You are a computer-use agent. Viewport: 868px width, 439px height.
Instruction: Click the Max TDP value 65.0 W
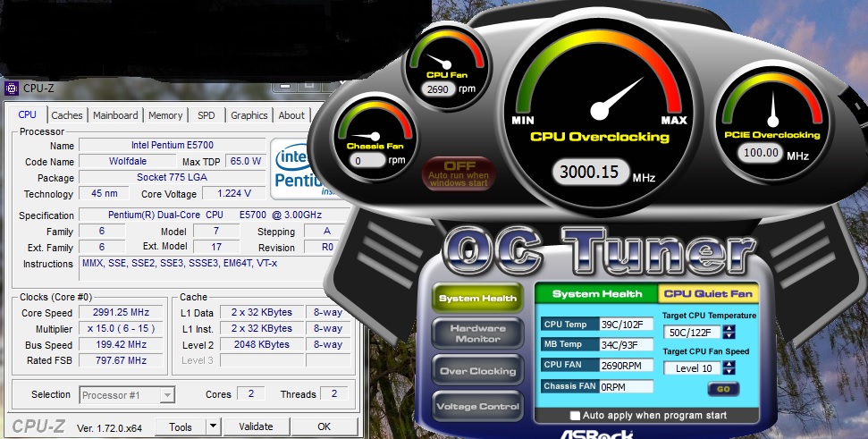pos(245,161)
